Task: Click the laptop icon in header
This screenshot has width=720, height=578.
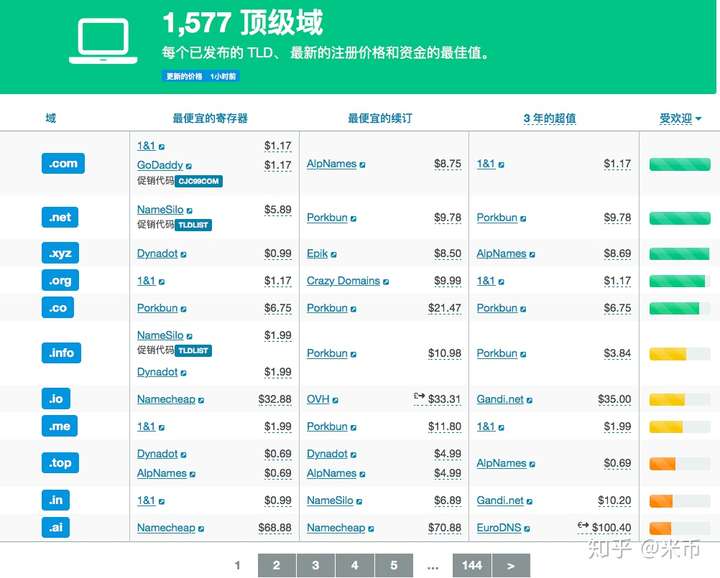Action: pos(103,41)
